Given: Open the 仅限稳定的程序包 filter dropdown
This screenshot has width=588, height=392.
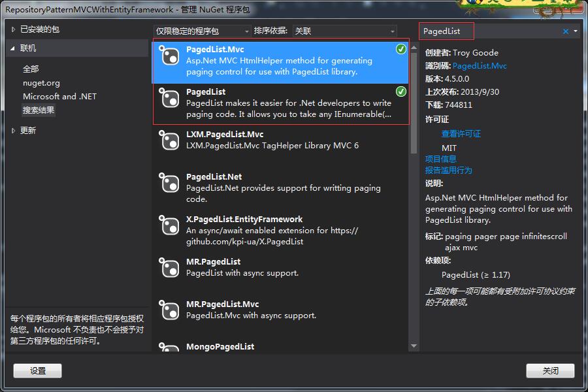Looking at the screenshot, I should (202, 31).
